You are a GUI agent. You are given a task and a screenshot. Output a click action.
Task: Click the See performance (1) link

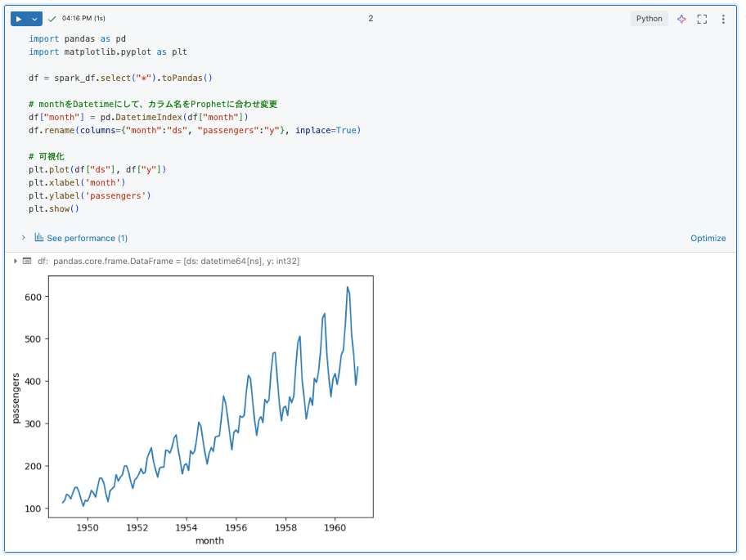[87, 238]
